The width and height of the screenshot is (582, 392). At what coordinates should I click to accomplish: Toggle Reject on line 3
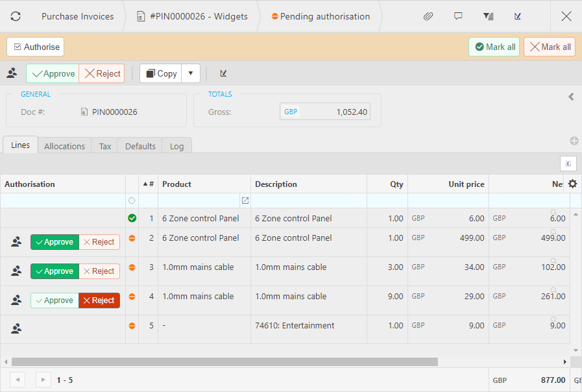pyautogui.click(x=99, y=271)
